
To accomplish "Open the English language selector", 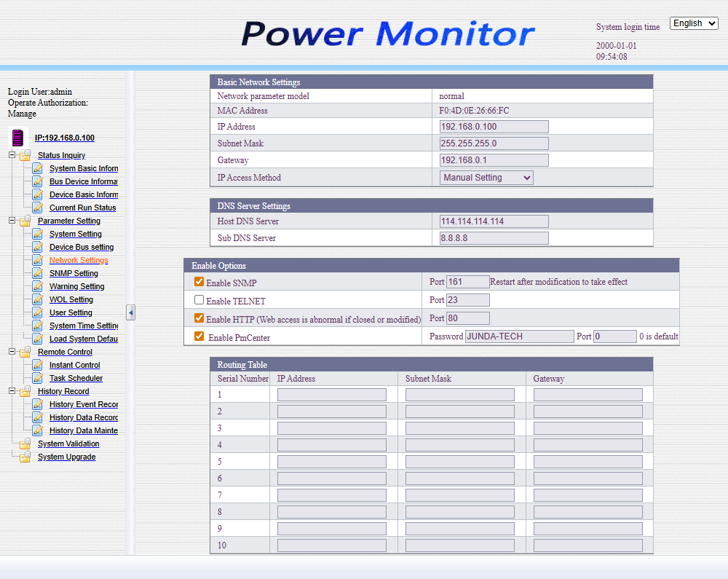I will [x=694, y=23].
